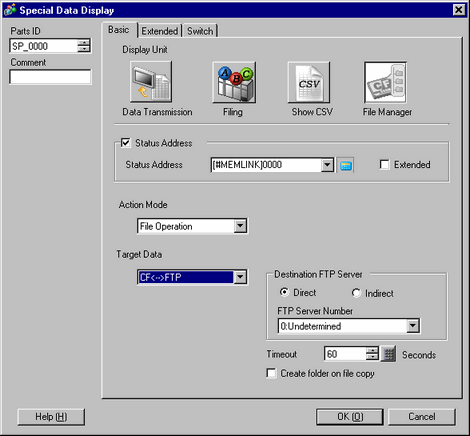The width and height of the screenshot is (470, 436).
Task: Open the Target Data CF<-->FTP dropdown
Action: coord(240,277)
